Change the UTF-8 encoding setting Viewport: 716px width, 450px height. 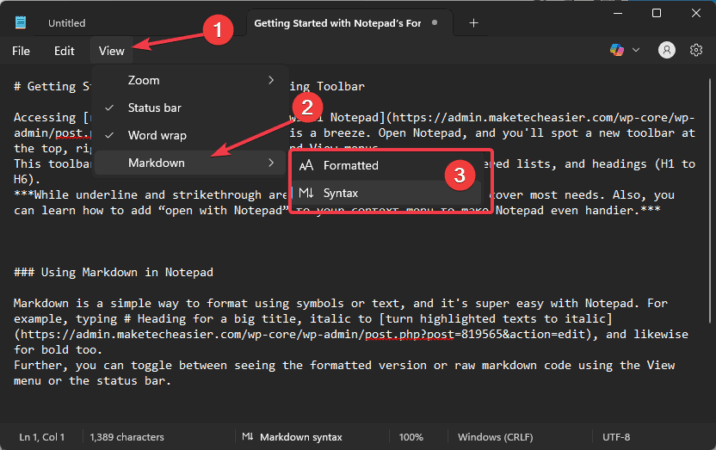pos(616,437)
